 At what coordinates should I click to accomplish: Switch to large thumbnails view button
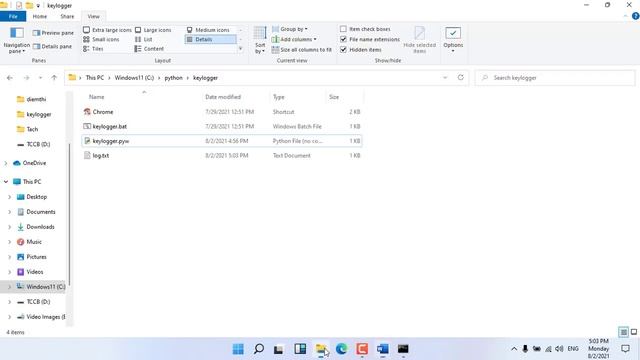634,332
